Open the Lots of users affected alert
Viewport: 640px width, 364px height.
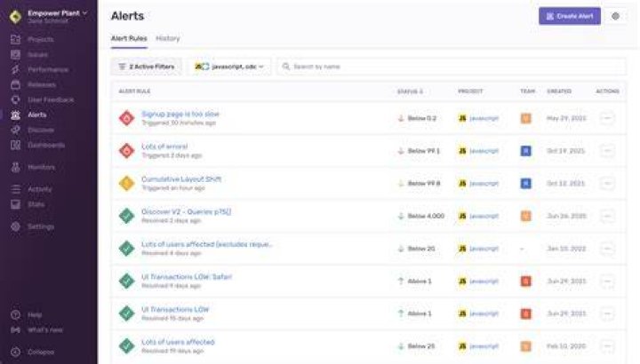[178, 343]
